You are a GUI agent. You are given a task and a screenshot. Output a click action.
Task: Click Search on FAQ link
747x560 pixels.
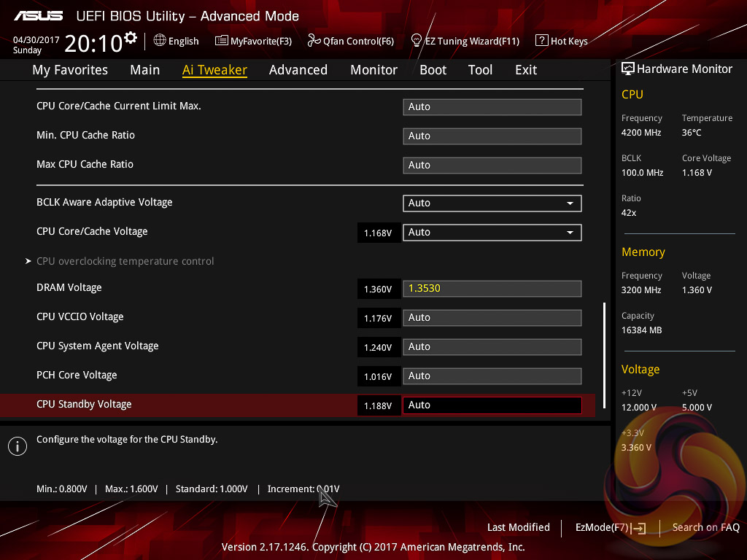(705, 528)
